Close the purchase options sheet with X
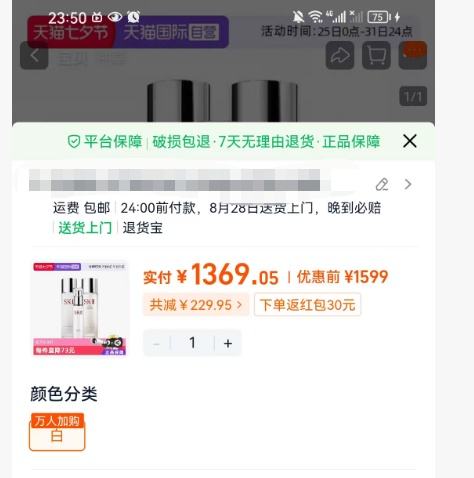Viewport: 474px width, 478px height. [x=410, y=141]
